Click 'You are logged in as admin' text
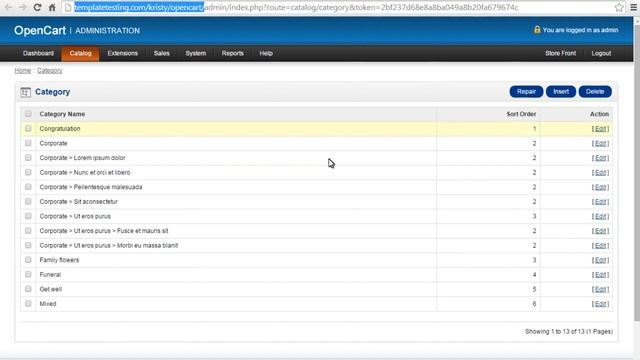 pos(580,30)
